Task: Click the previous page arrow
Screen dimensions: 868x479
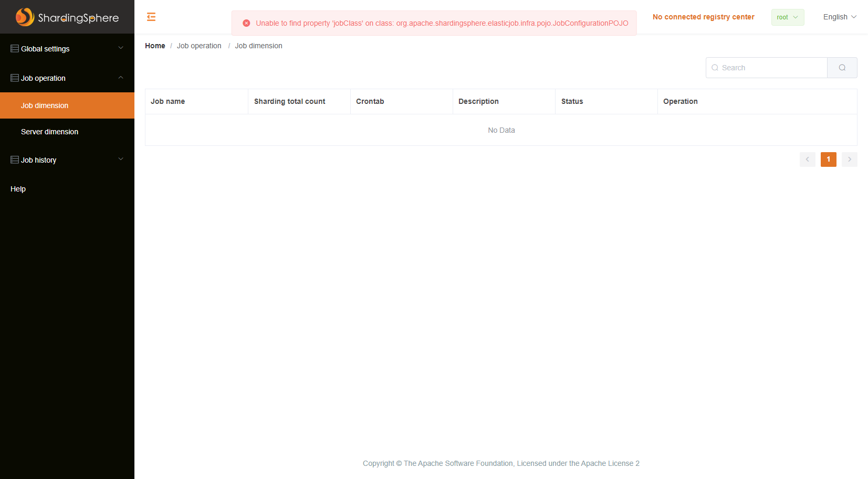Action: tap(807, 159)
